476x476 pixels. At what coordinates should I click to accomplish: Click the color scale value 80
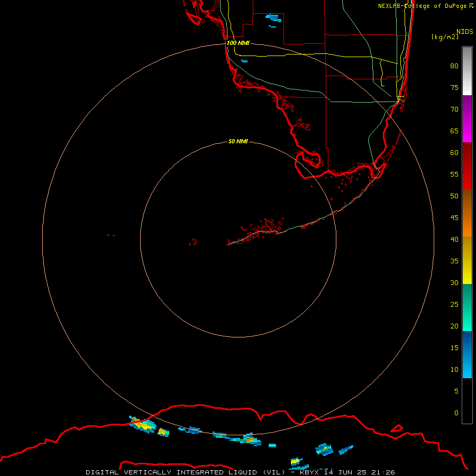coord(454,66)
